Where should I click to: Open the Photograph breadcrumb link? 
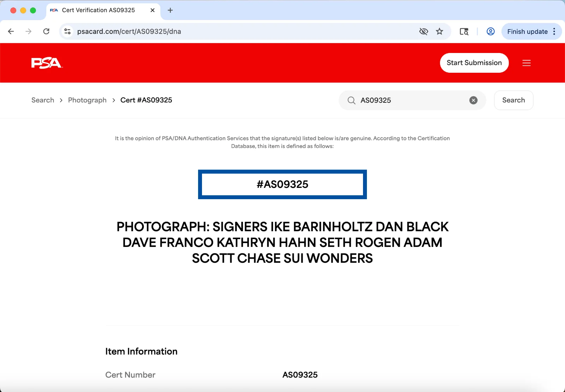[87, 100]
